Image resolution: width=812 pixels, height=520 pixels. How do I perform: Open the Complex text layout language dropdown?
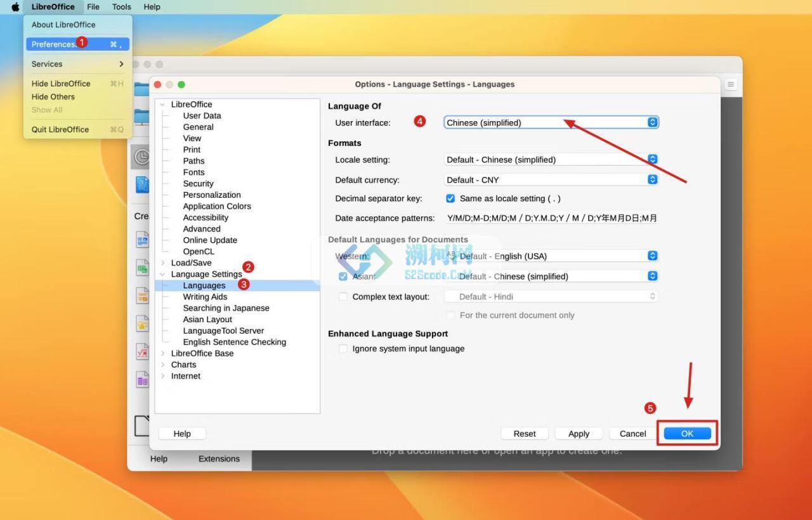(x=551, y=297)
